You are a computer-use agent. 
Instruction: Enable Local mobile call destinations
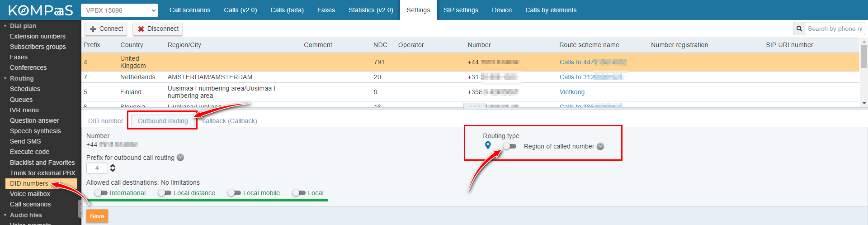click(x=234, y=193)
